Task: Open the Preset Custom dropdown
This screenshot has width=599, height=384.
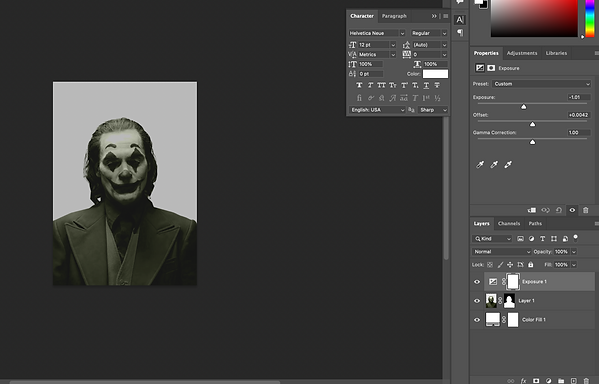Action: [541, 84]
